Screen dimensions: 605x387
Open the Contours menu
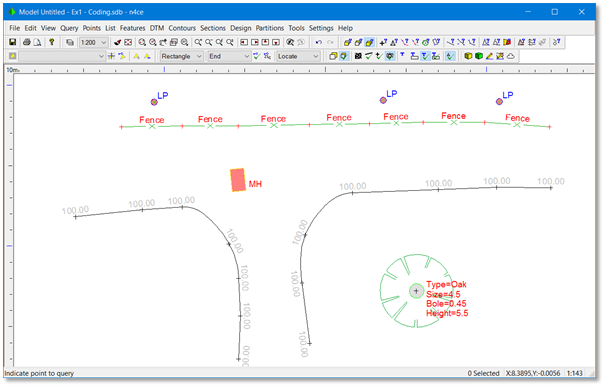point(182,28)
